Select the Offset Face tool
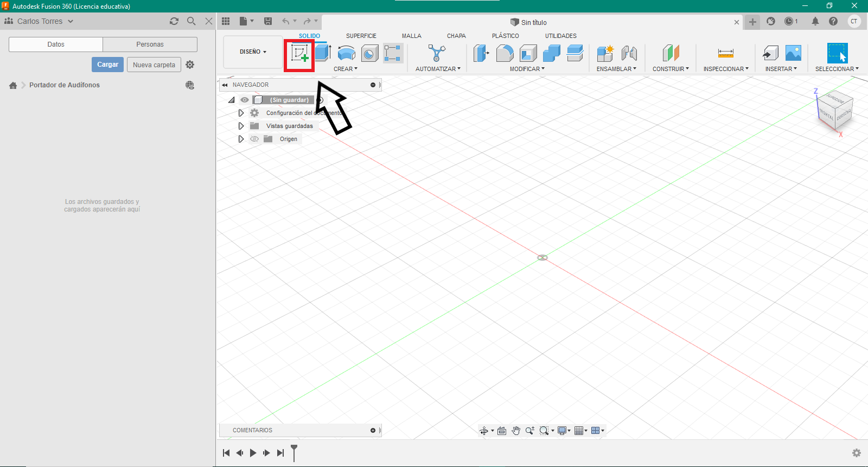The height and width of the screenshot is (467, 868). [x=575, y=53]
